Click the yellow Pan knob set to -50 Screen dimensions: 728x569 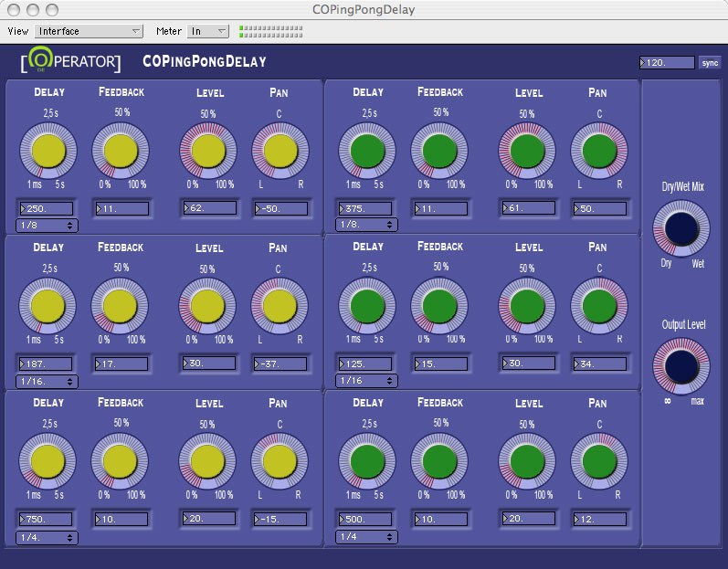pyautogui.click(x=280, y=151)
